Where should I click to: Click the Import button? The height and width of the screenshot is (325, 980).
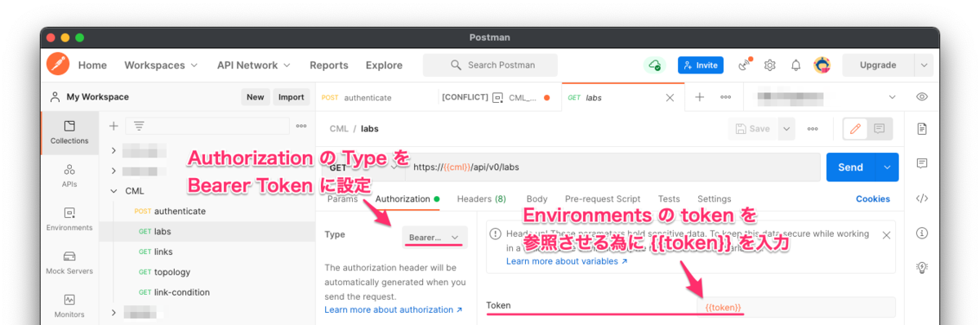pos(291,97)
